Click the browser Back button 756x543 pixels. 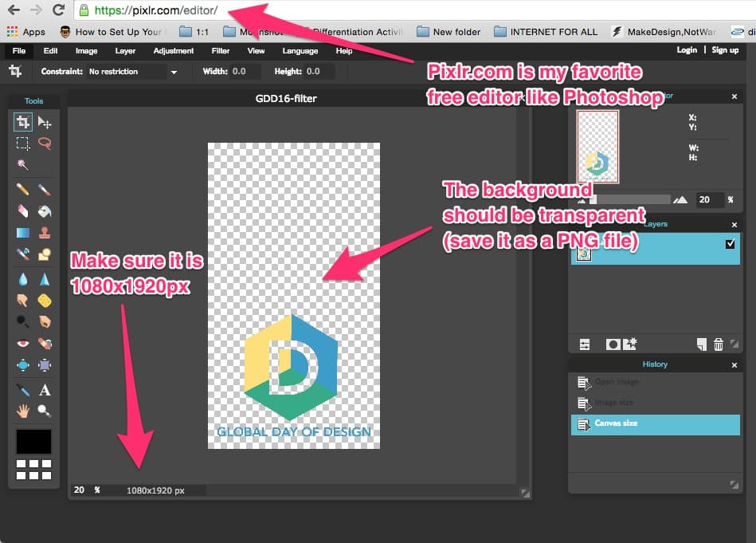(14, 10)
